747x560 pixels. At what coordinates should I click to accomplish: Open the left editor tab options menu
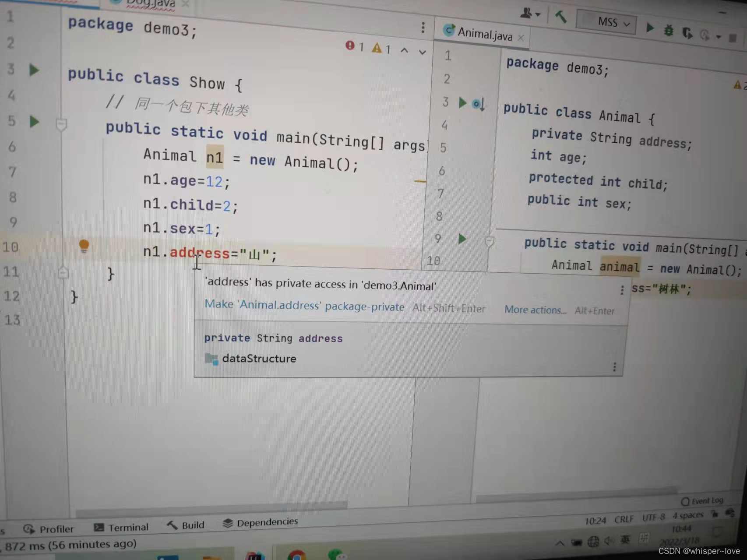(423, 28)
